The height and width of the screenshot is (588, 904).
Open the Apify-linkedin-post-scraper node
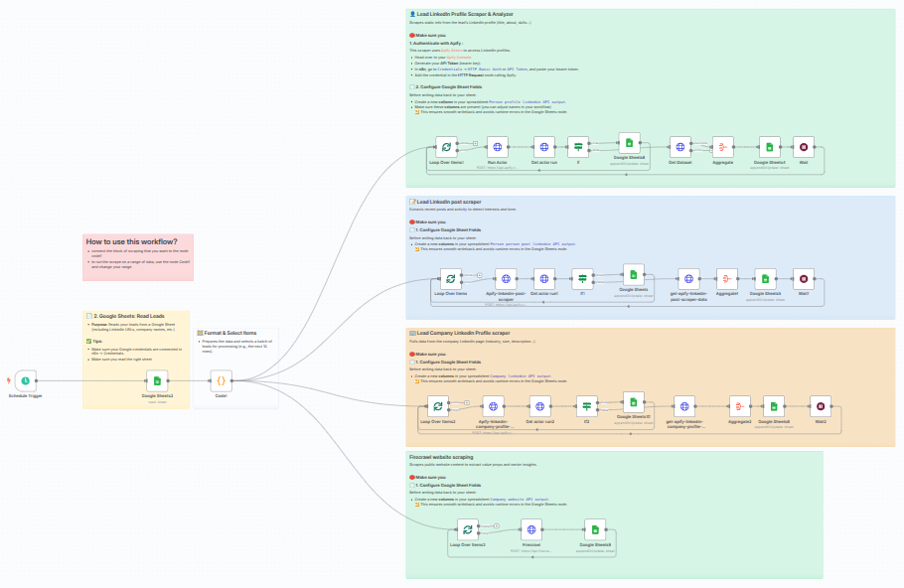(x=506, y=279)
